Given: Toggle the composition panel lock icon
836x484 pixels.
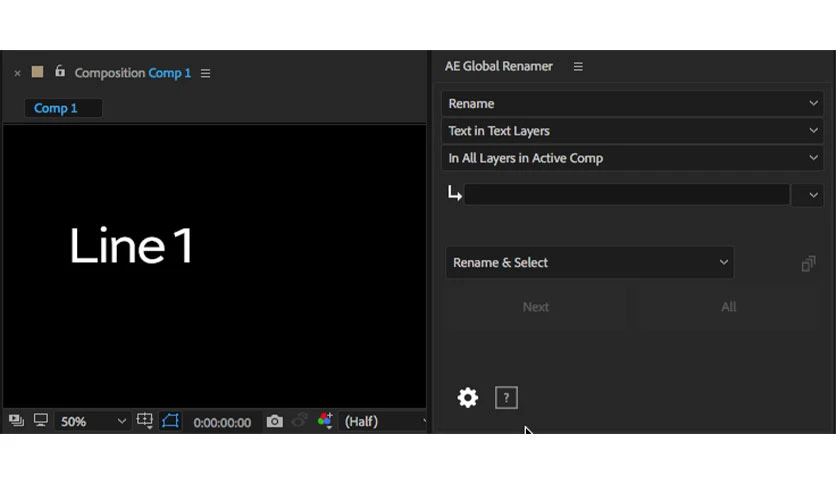Looking at the screenshot, I should click(x=60, y=71).
